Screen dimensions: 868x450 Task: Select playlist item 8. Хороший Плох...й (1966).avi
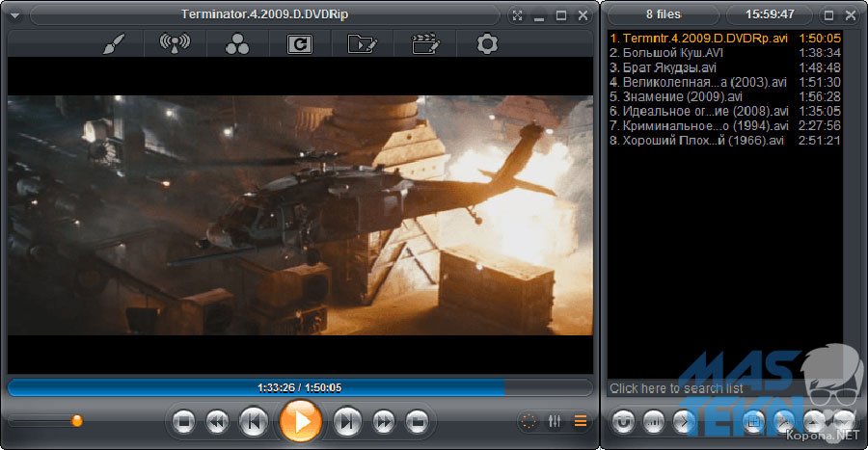(x=725, y=141)
